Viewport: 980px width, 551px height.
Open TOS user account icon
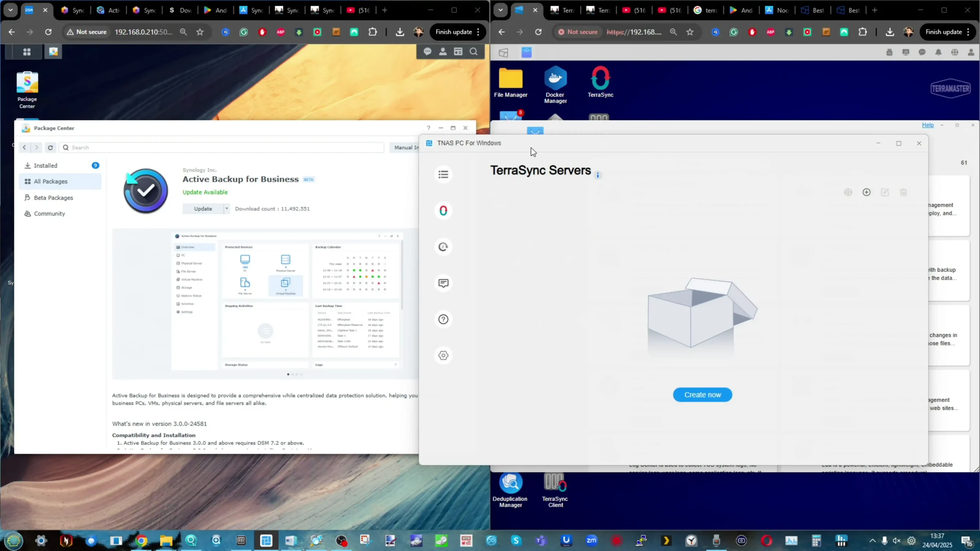[971, 52]
